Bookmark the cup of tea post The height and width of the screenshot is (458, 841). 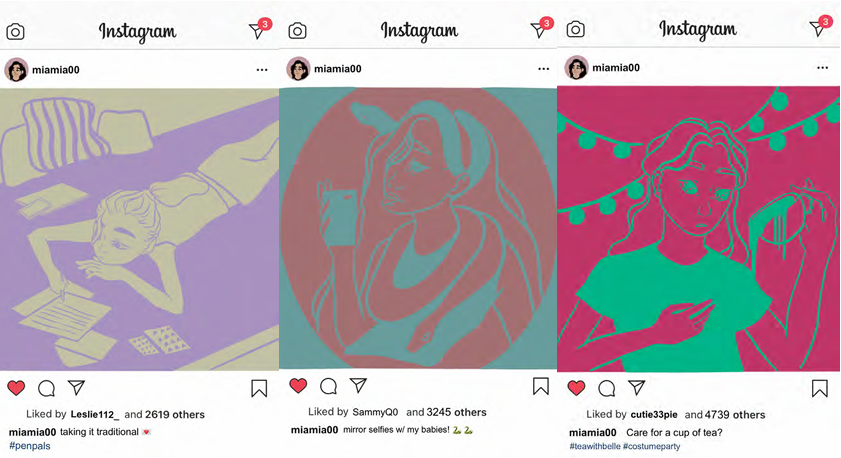pyautogui.click(x=820, y=388)
